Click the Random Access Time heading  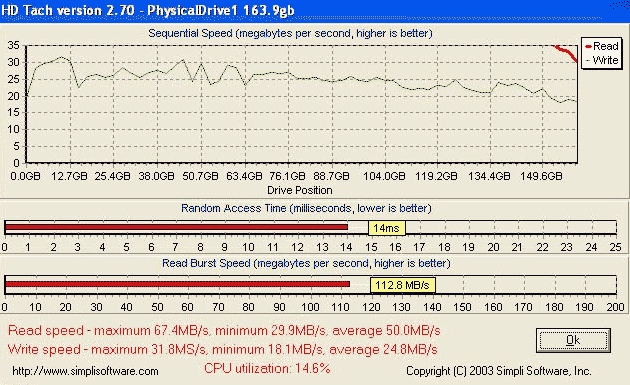click(306, 208)
